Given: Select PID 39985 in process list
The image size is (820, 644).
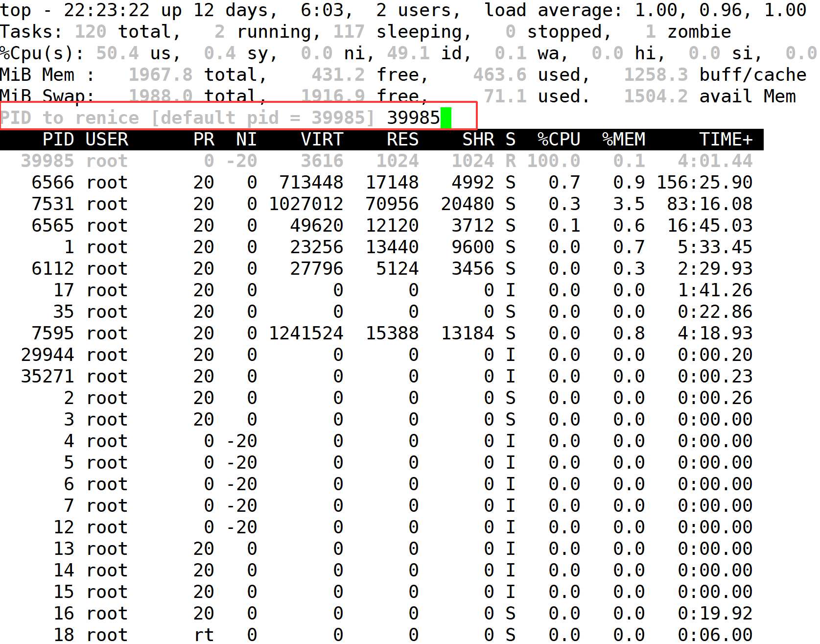Looking at the screenshot, I should pyautogui.click(x=382, y=161).
